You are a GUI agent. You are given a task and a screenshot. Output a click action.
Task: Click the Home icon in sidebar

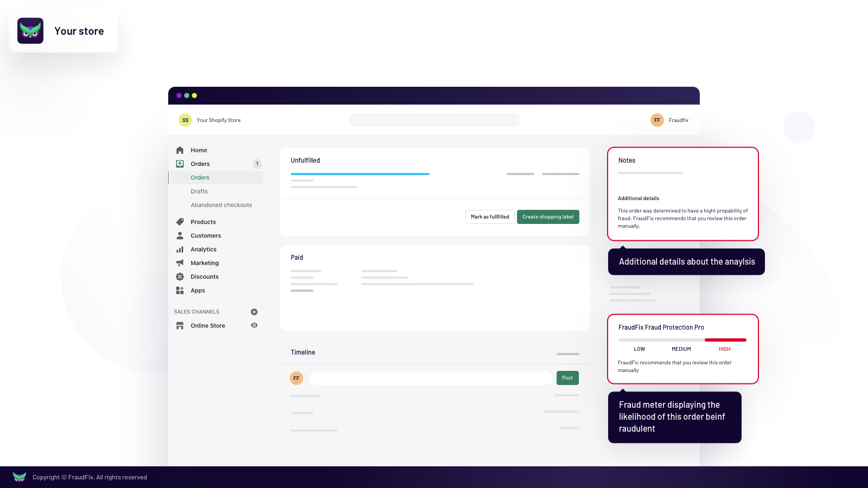click(x=180, y=150)
